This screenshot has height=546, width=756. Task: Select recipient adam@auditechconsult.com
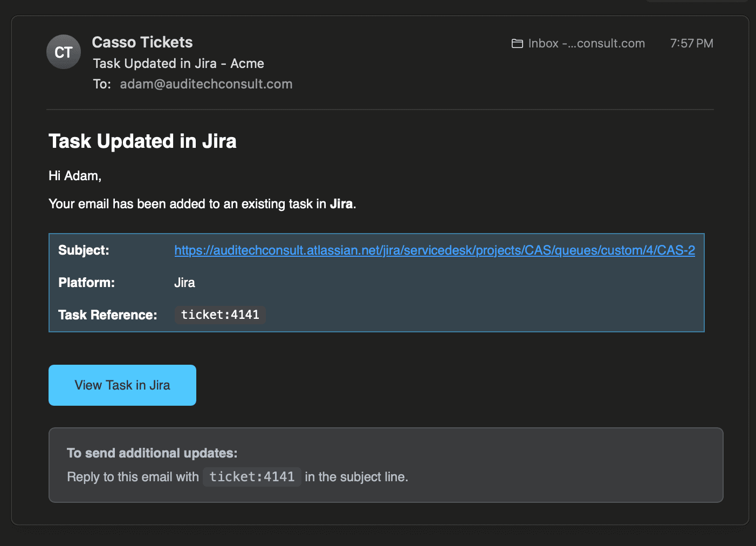pyautogui.click(x=206, y=84)
